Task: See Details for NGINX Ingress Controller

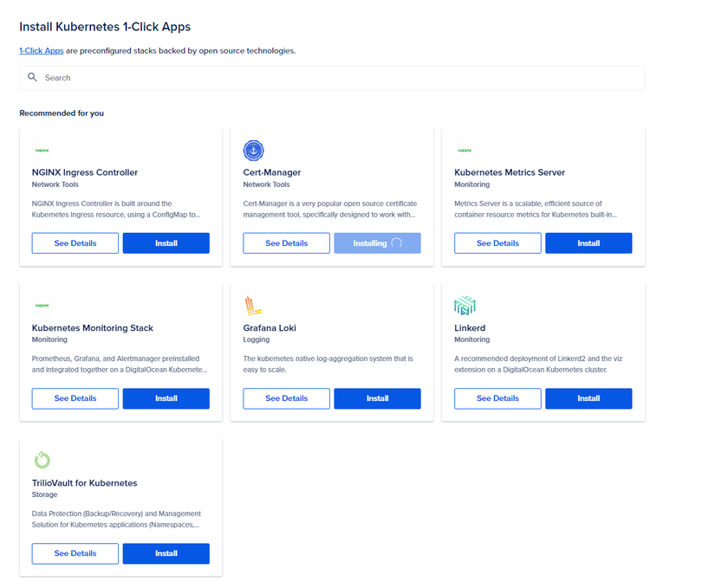Action: [75, 243]
